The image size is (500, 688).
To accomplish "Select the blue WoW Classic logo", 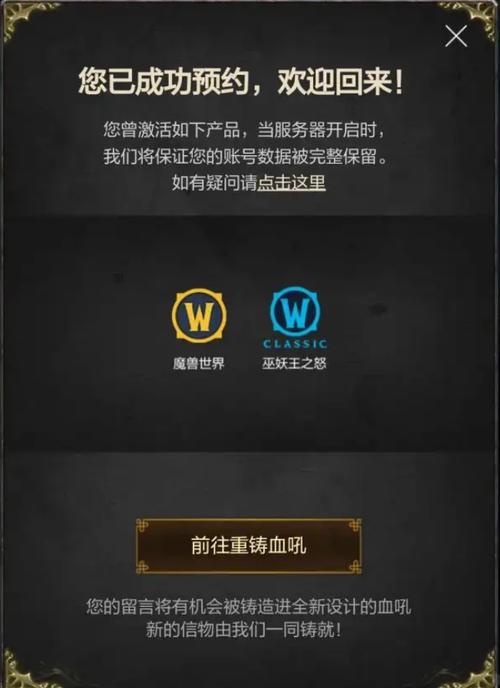I will 295,312.
